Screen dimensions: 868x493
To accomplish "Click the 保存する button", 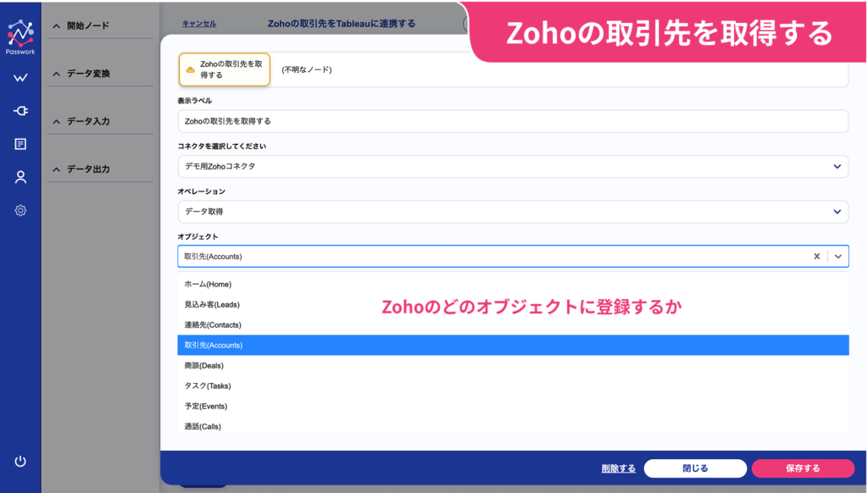I will 803,468.
